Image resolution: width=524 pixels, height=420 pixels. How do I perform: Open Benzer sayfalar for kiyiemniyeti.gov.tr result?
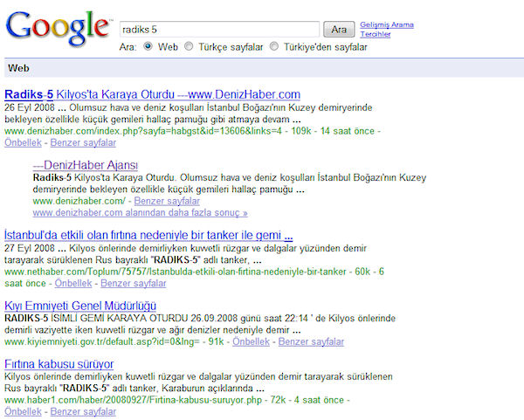click(x=312, y=341)
